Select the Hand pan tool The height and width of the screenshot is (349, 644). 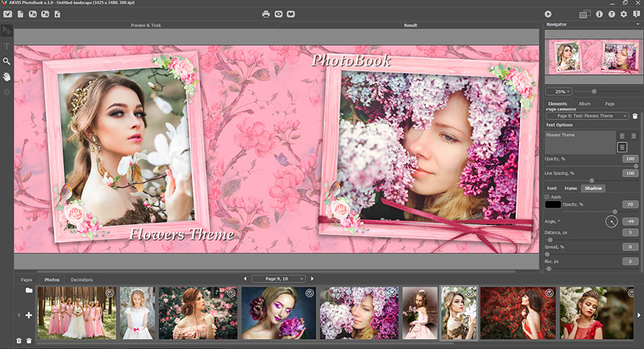(6, 77)
